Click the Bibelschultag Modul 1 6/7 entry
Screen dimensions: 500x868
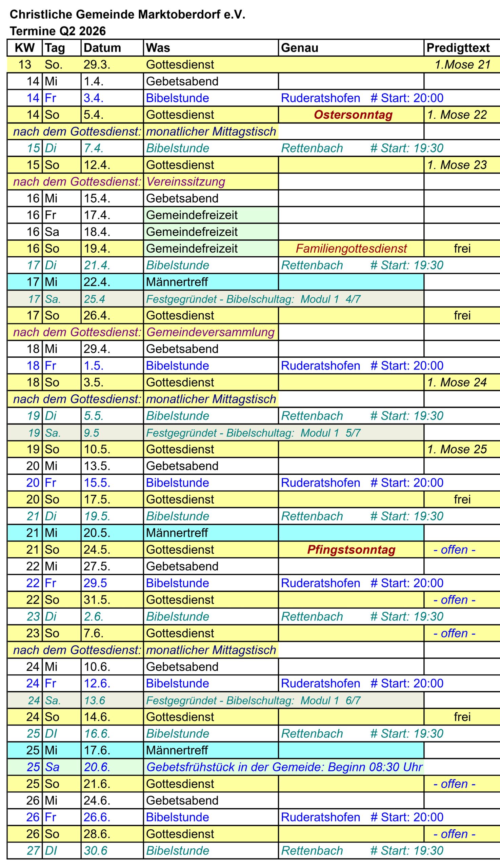click(x=253, y=701)
